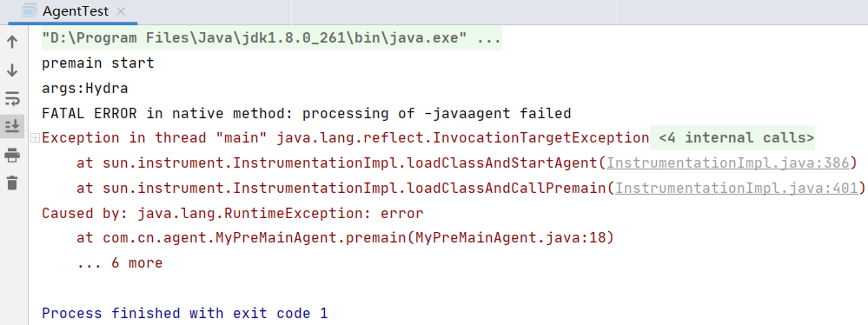Image resolution: width=868 pixels, height=325 pixels.
Task: Click the Caused by RuntimeException line
Action: pos(232,213)
